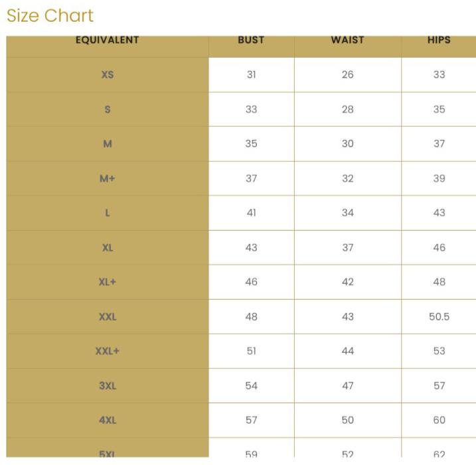Screen dimensions: 476x465
Task: Select the M+ size row label
Action: tap(108, 178)
